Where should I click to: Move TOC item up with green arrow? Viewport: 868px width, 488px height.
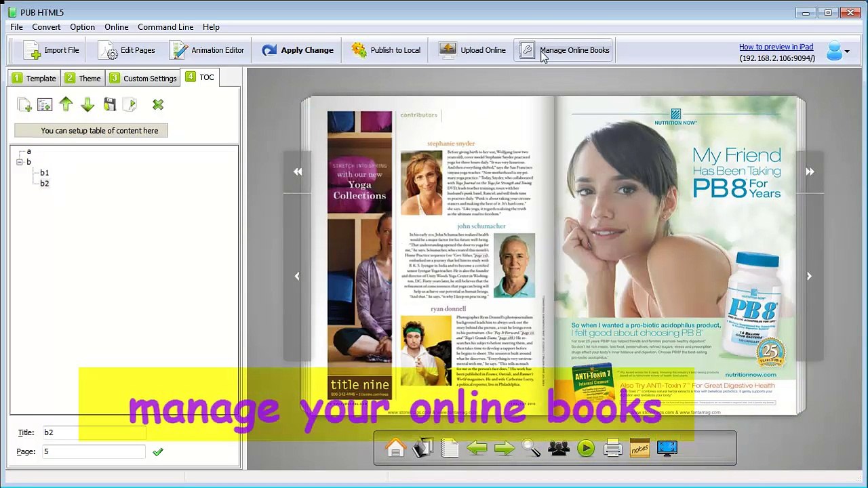click(66, 104)
